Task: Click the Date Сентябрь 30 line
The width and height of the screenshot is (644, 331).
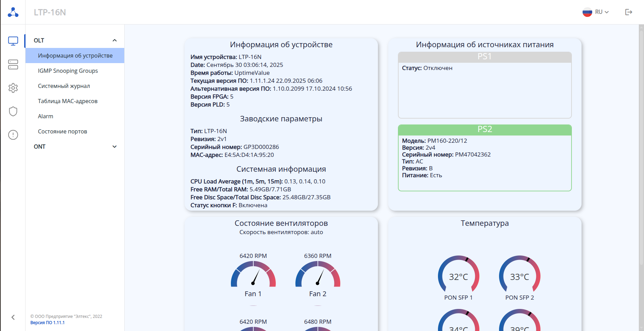Action: 237,65
